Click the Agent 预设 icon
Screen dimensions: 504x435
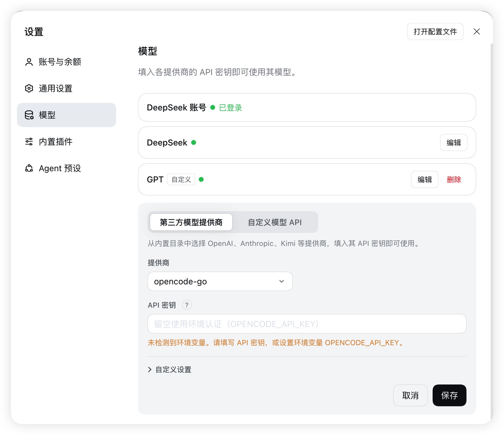[x=29, y=168]
